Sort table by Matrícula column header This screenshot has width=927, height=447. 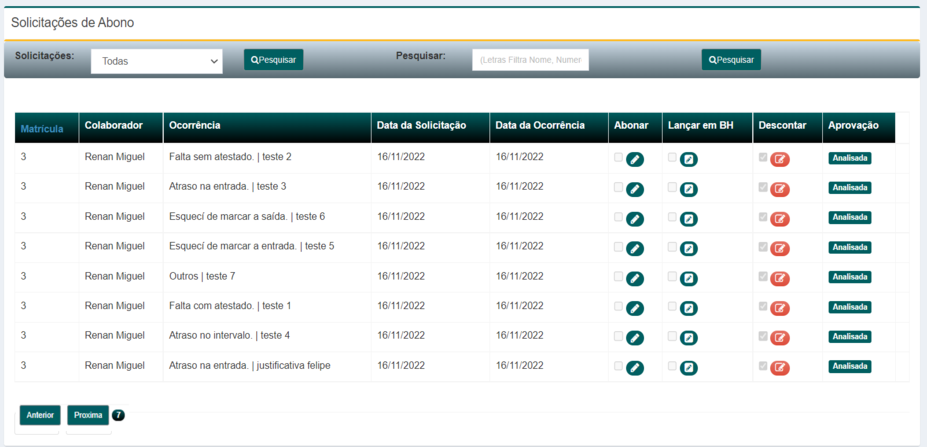click(x=42, y=128)
